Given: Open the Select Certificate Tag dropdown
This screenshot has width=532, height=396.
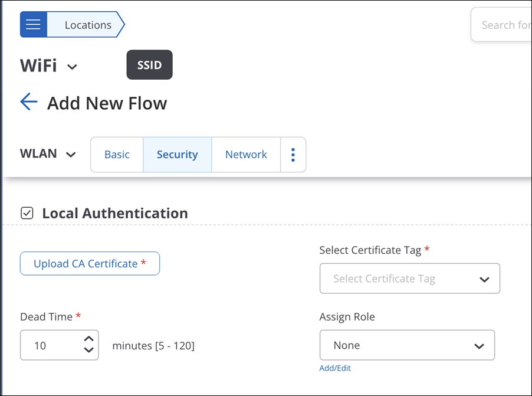Looking at the screenshot, I should click(x=409, y=279).
